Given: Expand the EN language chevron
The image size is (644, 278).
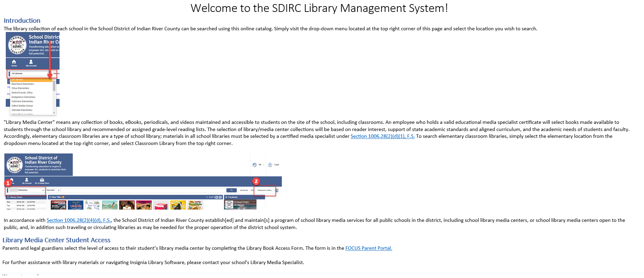Looking at the screenshot, I should tap(263, 165).
